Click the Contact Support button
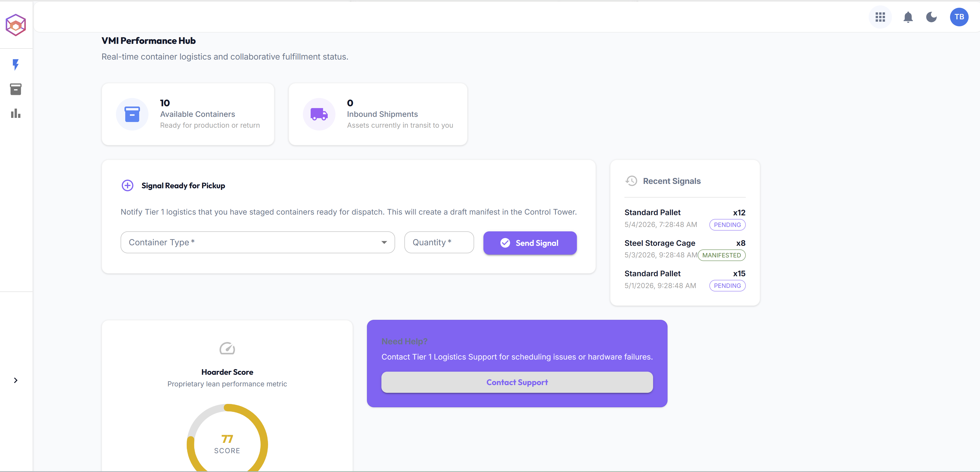This screenshot has height=472, width=980. 517,382
